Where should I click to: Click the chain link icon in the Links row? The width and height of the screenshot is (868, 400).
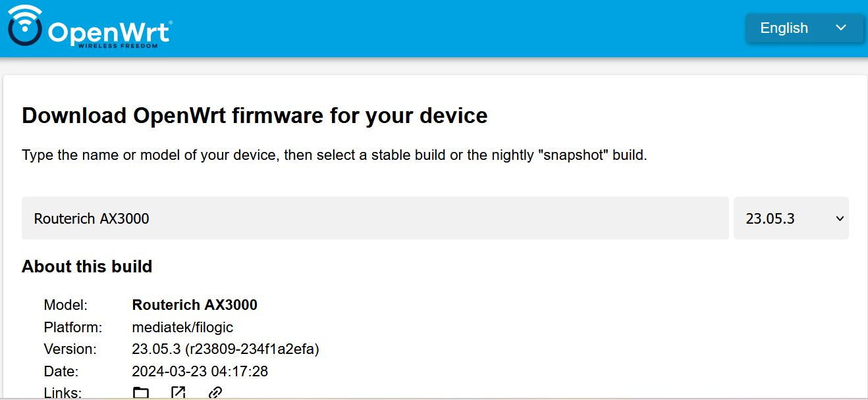pos(215,393)
